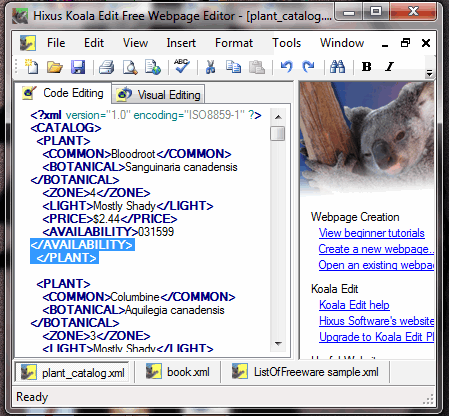Click the Aquilegia canadensis text
449x416 pixels.
pos(175,310)
